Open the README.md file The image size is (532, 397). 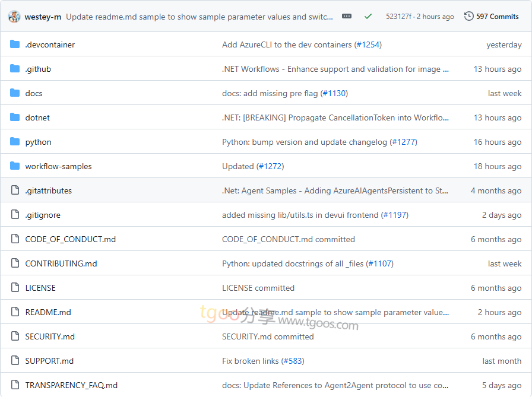click(x=48, y=312)
